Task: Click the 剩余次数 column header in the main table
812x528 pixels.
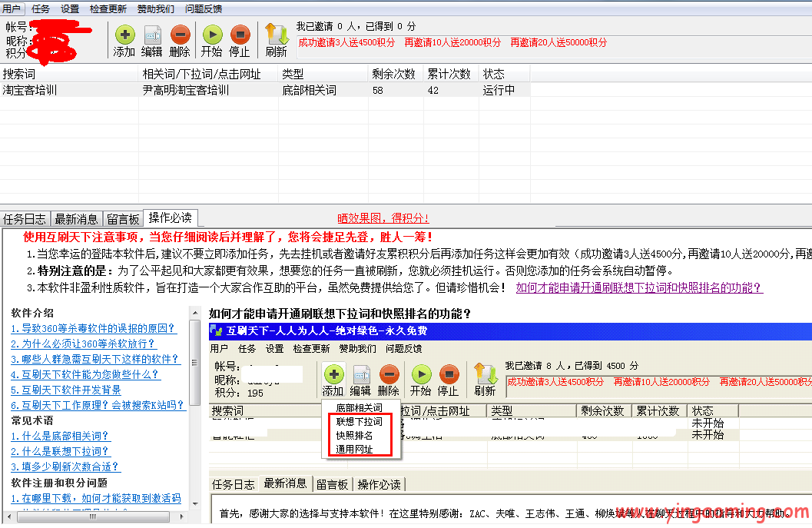Action: click(393, 74)
